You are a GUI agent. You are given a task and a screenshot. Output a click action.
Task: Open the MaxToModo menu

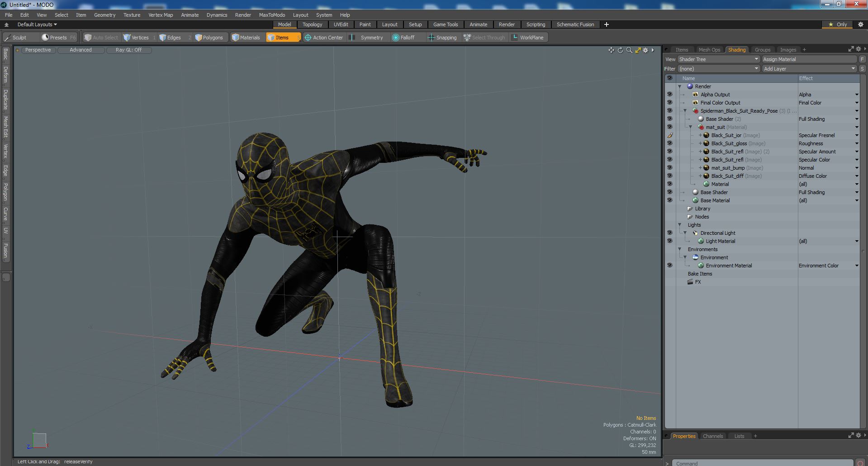click(272, 15)
